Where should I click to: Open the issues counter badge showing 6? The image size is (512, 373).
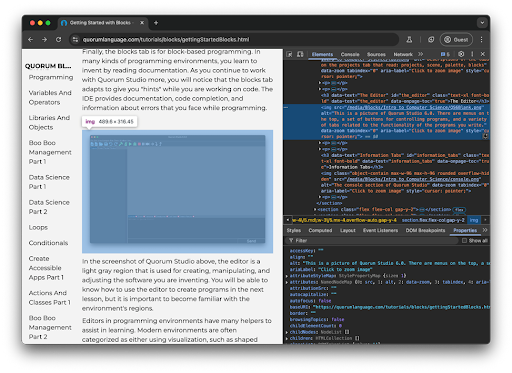point(445,54)
